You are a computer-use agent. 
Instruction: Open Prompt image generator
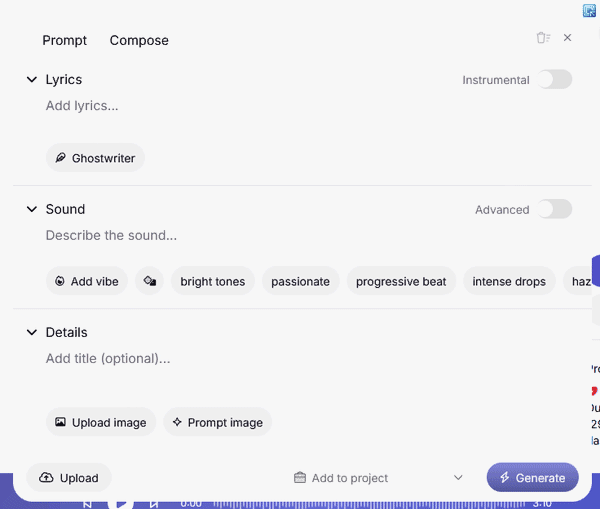point(217,422)
